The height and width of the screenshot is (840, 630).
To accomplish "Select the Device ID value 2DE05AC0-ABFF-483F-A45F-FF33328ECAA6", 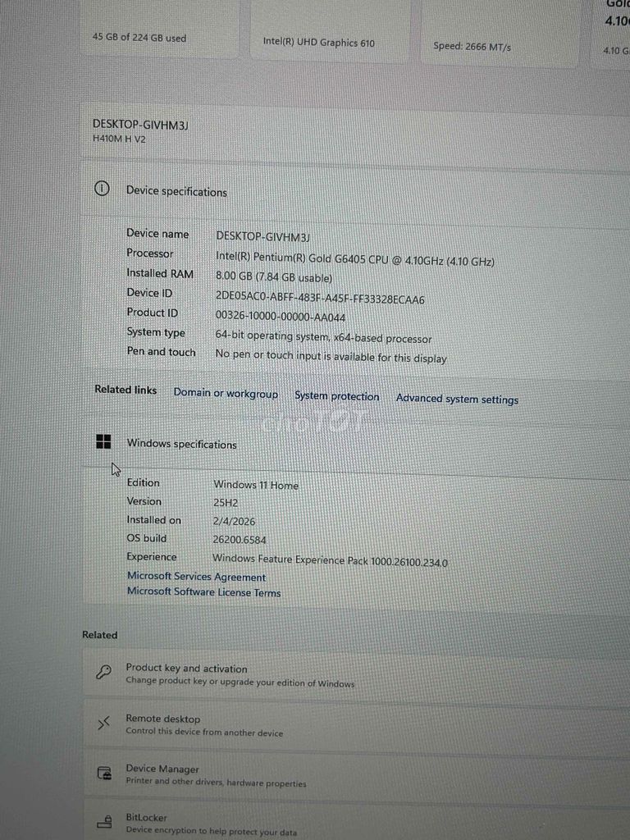I will [320, 299].
